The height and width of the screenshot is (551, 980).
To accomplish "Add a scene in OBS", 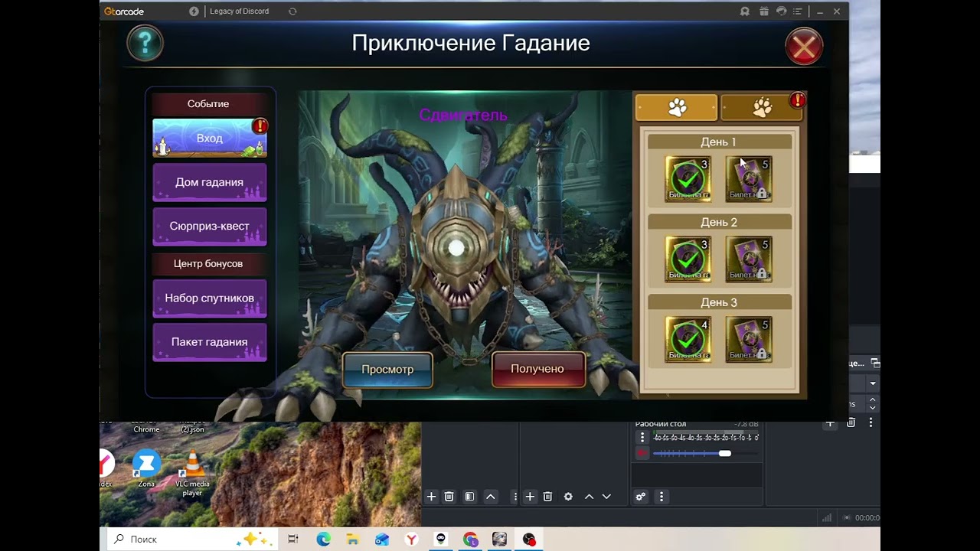I will click(431, 497).
